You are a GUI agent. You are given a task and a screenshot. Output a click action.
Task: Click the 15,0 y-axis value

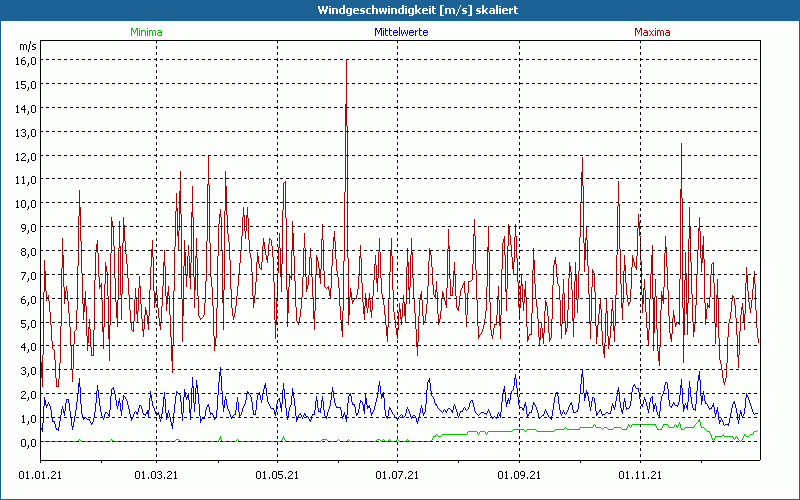28,85
